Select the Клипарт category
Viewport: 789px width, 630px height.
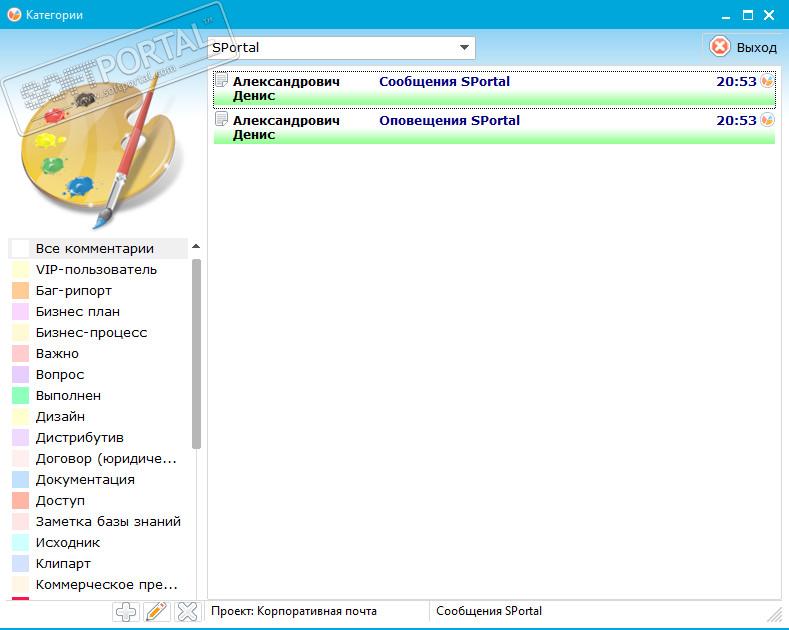[98, 564]
